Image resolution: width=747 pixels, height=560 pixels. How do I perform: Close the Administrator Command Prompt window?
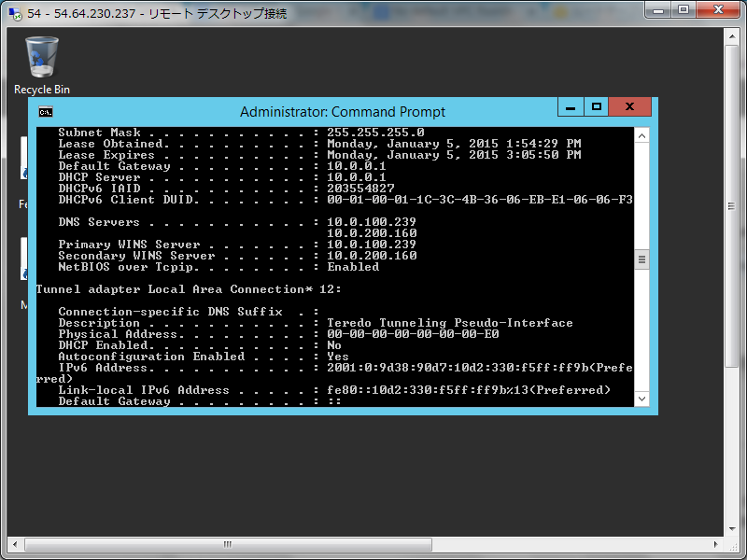click(630, 107)
